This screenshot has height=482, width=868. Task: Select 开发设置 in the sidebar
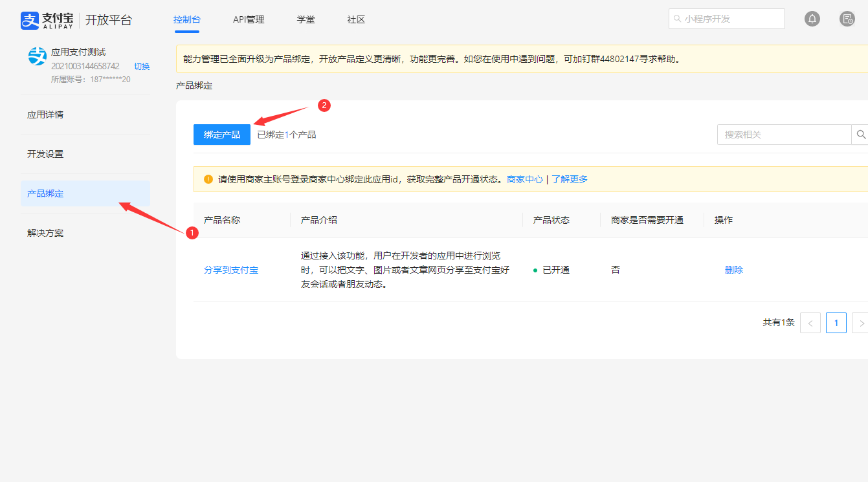click(x=45, y=154)
